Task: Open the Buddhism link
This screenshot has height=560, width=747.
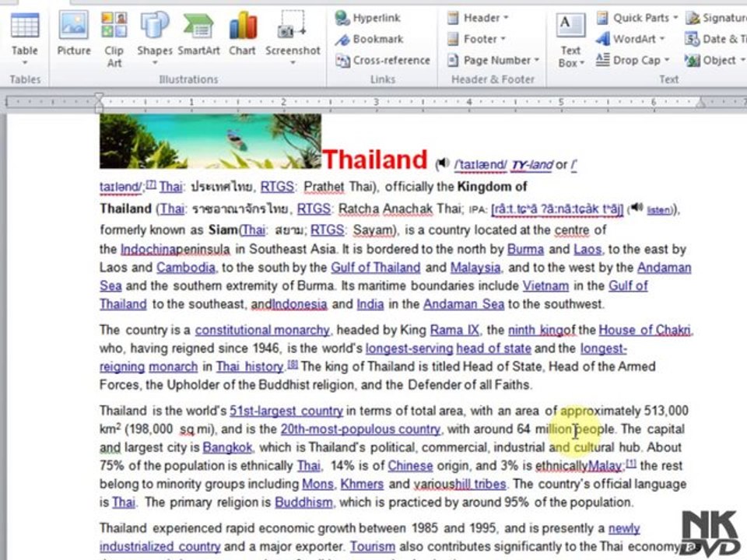Action: (304, 502)
